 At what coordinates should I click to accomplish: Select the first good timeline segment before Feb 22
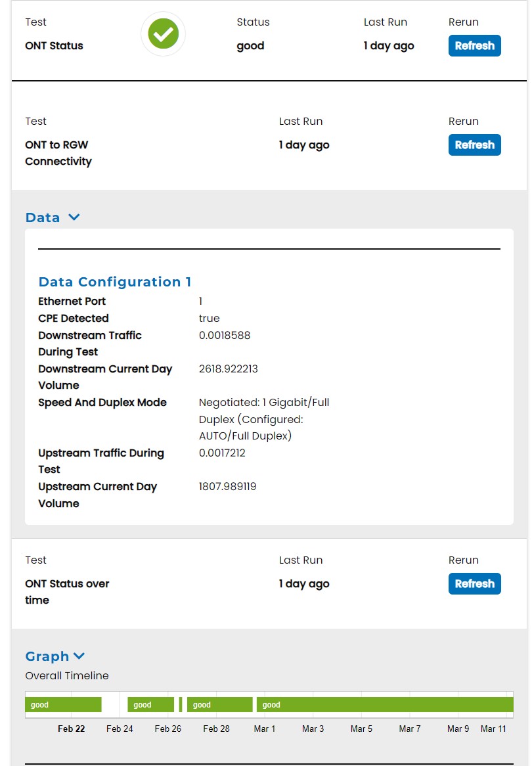[x=63, y=705]
